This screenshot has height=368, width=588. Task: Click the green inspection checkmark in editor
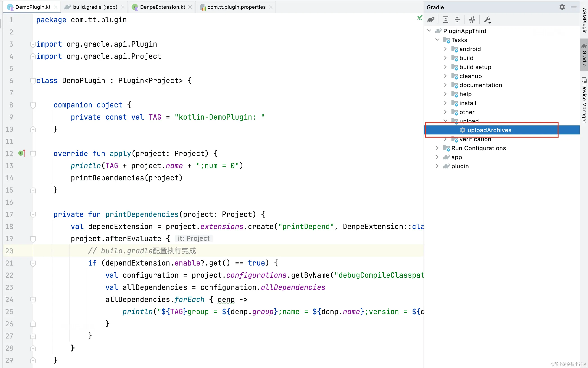[420, 18]
